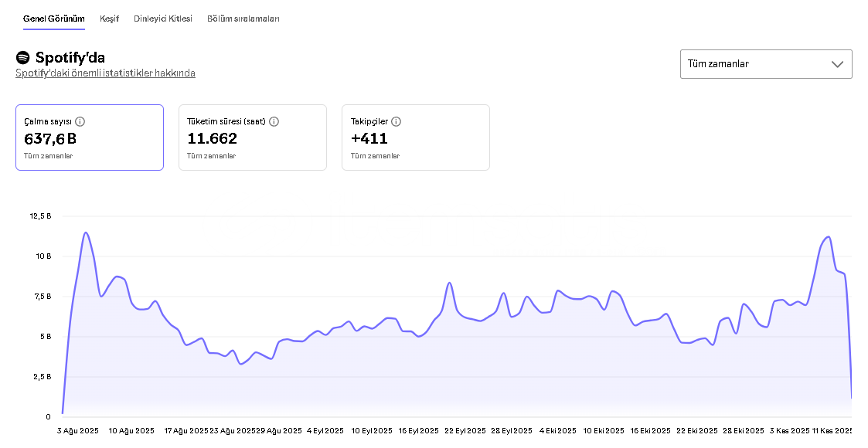Open Spotify'daki önemli istatistikler hakkında link
The width and height of the screenshot is (868, 448).
pyautogui.click(x=105, y=73)
